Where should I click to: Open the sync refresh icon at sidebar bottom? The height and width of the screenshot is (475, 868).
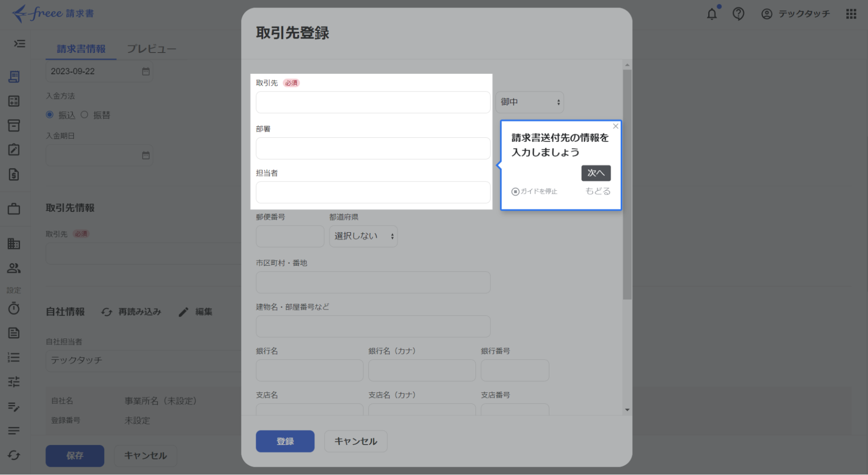tap(14, 455)
